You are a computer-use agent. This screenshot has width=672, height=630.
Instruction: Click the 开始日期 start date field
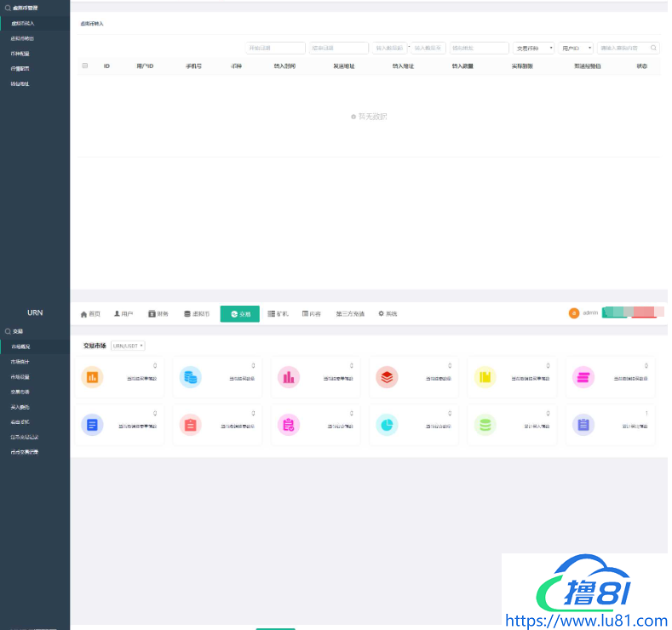(x=275, y=49)
